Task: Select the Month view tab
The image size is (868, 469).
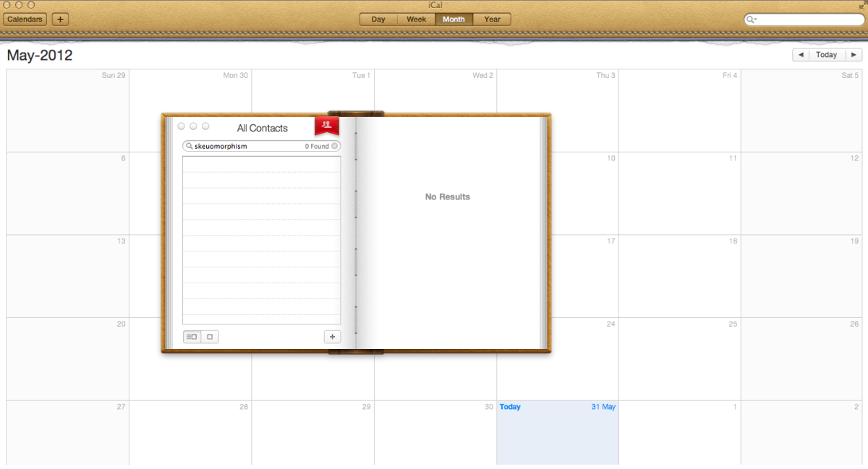Action: point(454,20)
